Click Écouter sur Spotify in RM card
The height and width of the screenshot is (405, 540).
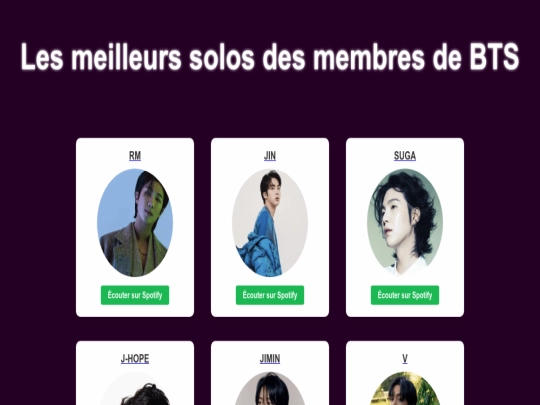click(x=135, y=295)
